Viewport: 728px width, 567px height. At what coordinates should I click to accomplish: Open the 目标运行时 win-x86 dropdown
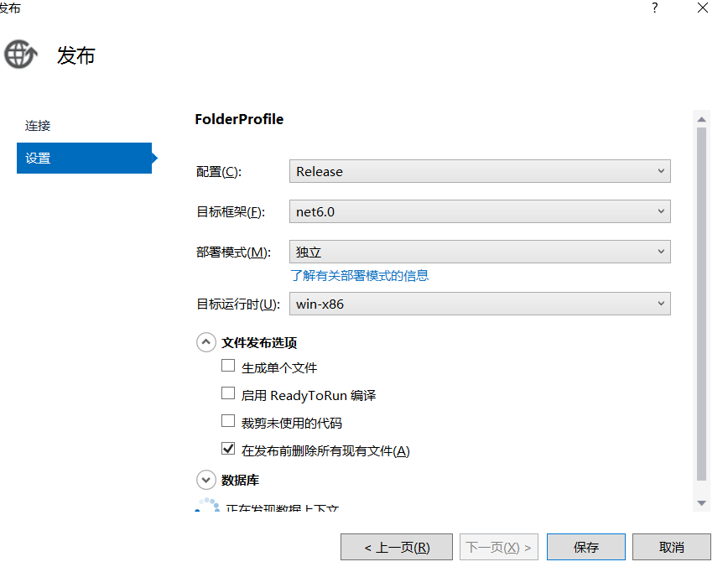(480, 304)
